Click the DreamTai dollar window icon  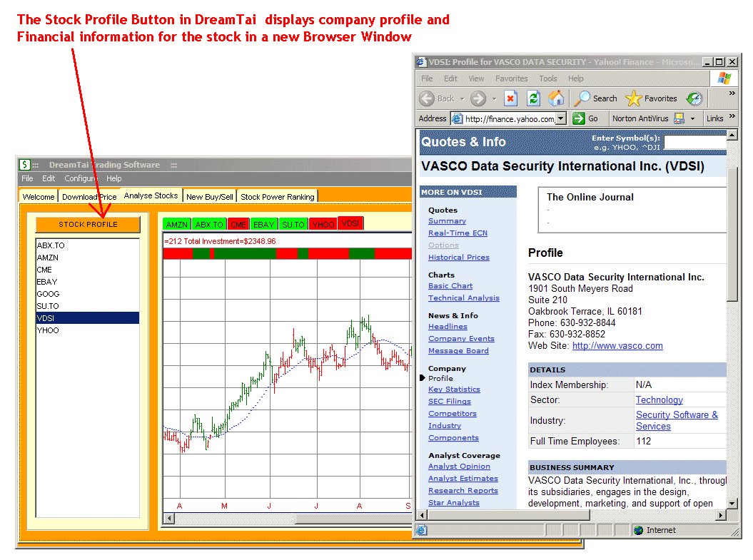coord(25,165)
